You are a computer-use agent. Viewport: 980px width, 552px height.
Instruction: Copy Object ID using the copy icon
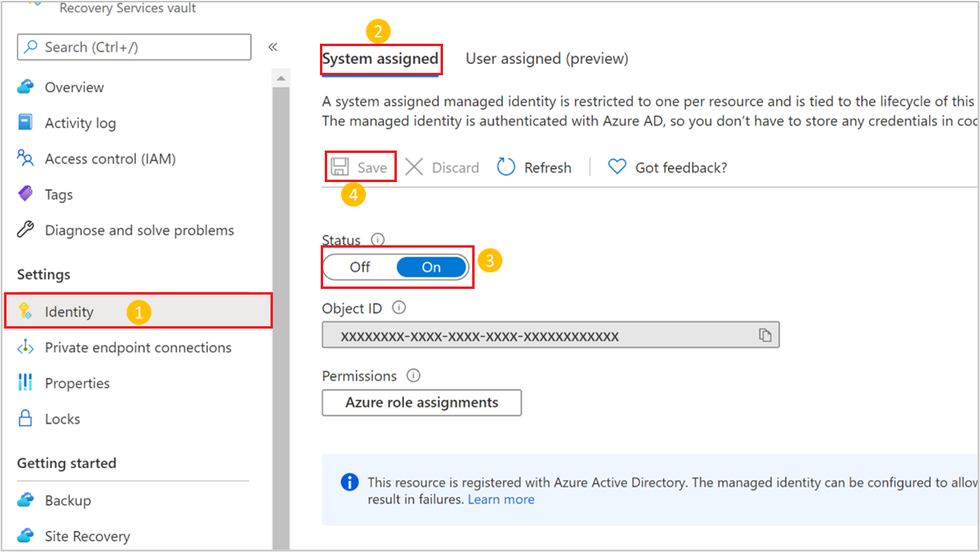pos(765,335)
